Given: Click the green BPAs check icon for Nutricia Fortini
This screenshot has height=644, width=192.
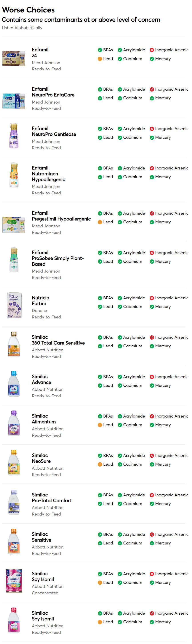Looking at the screenshot, I should click(x=100, y=298).
